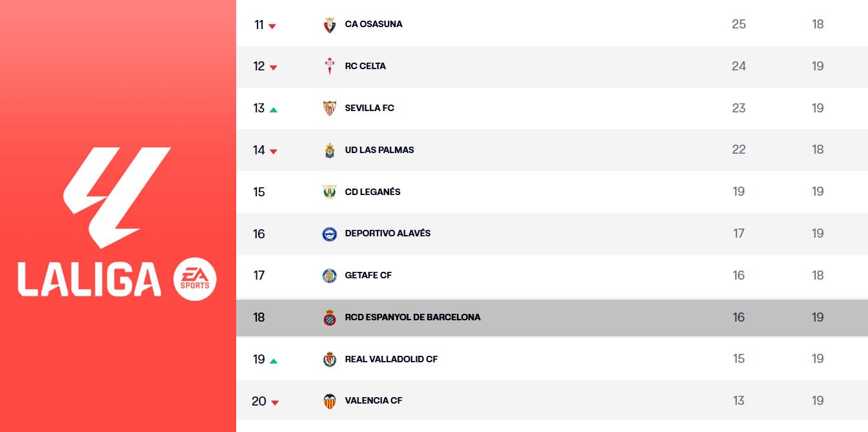Click the RCD Espanyol crest
This screenshot has width=868, height=432.
tap(330, 318)
